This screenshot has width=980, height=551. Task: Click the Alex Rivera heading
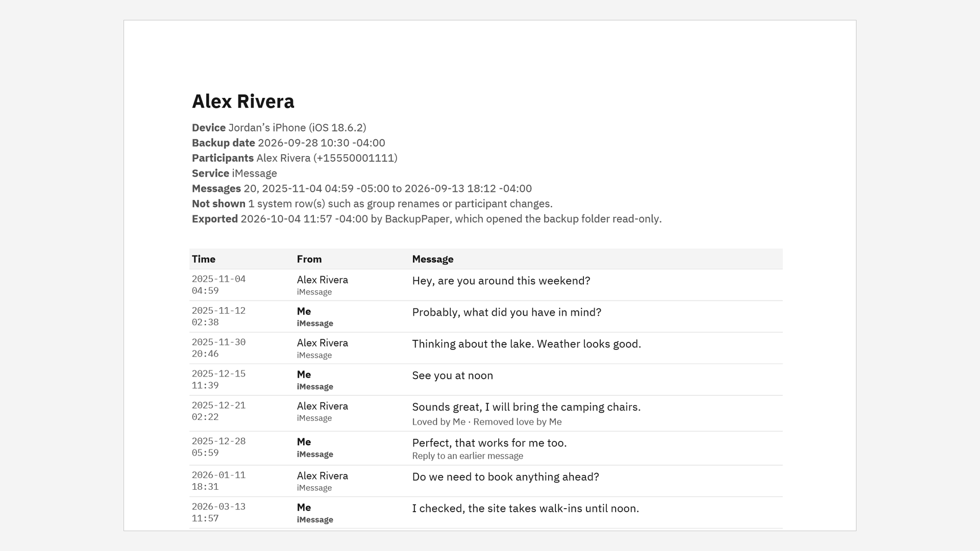243,102
